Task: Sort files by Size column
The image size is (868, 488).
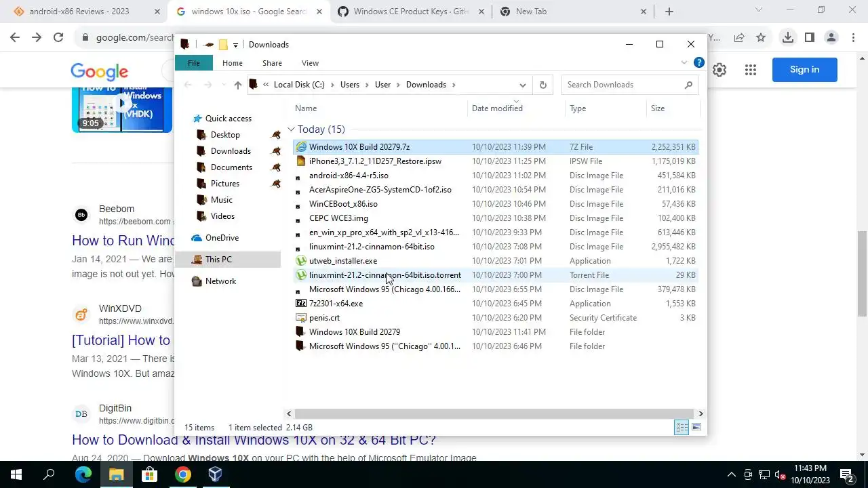Action: click(x=673, y=108)
